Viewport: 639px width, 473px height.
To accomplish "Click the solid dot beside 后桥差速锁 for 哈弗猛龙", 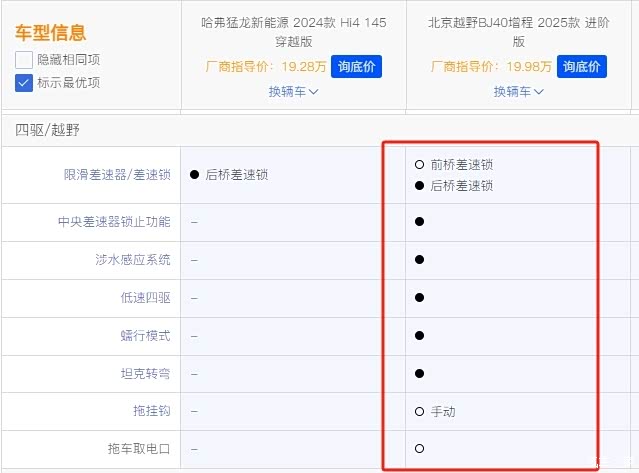I will coord(194,175).
